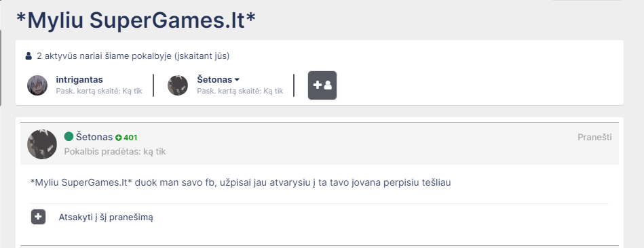The image size is (644, 248).
Task: Click the green plus reputation icon before 401
Action: point(119,138)
